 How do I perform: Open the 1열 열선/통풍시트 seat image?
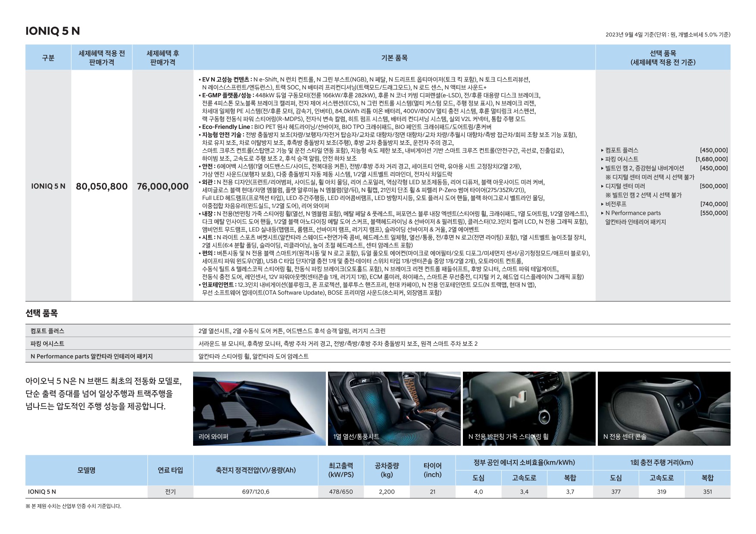point(394,408)
